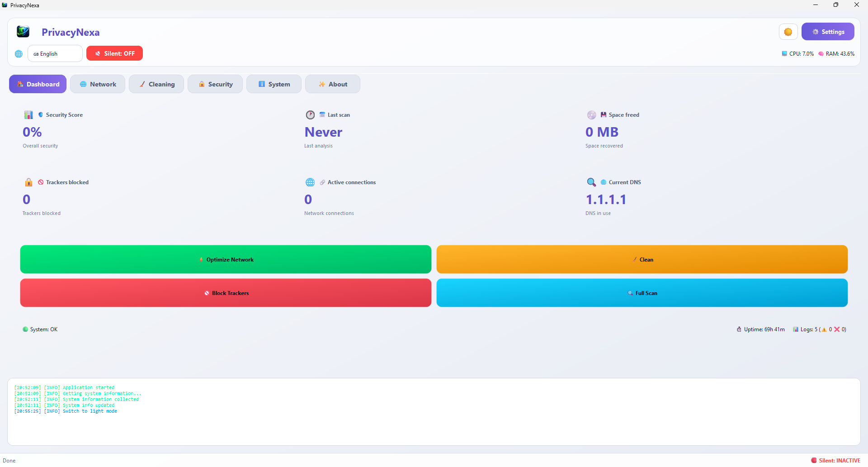The image size is (868, 467).
Task: Click the Silent: INACTIVE status indicator
Action: (836, 460)
